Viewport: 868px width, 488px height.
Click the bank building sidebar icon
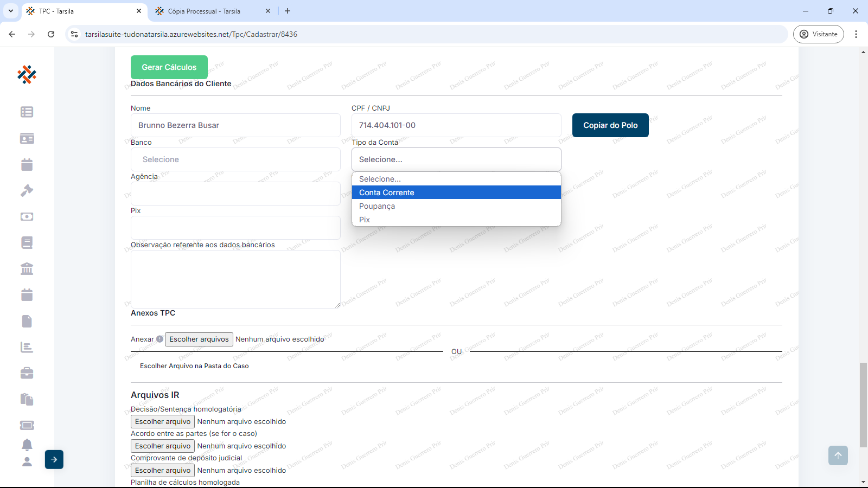point(27,268)
